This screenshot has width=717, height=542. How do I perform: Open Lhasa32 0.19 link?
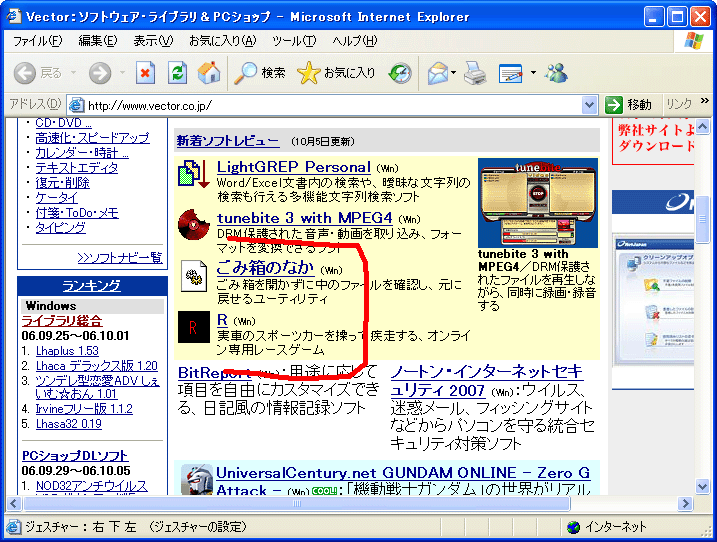click(69, 424)
